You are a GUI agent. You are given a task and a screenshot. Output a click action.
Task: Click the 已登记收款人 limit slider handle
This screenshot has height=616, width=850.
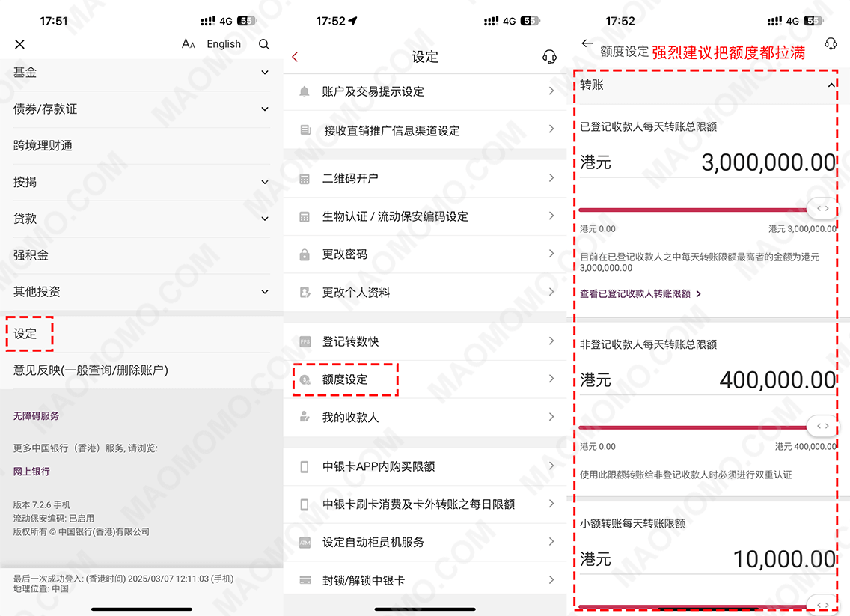822,209
